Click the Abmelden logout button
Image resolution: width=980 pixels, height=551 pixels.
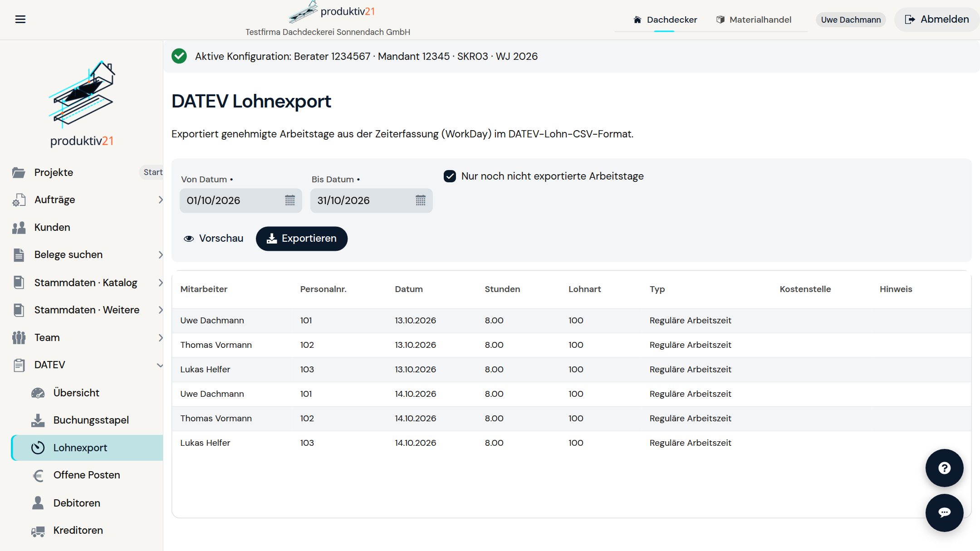point(937,19)
